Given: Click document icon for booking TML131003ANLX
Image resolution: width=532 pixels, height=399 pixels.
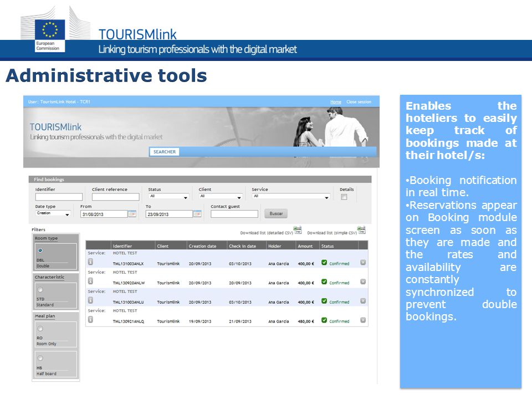Looking at the screenshot, I should click(x=90, y=262).
